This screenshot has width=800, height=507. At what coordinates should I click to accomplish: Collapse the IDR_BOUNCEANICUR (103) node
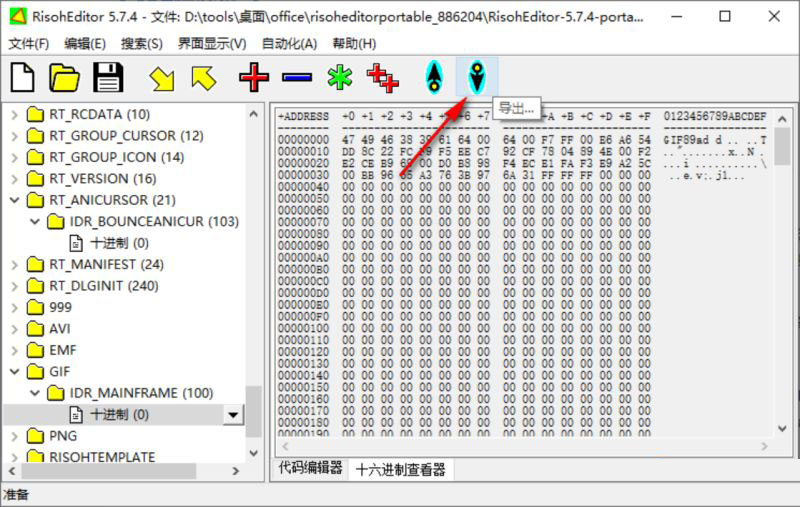point(35,221)
